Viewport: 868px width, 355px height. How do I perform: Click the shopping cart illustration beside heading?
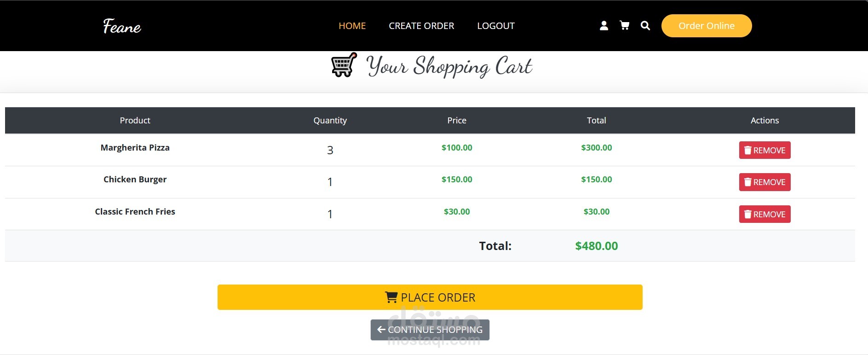[344, 65]
